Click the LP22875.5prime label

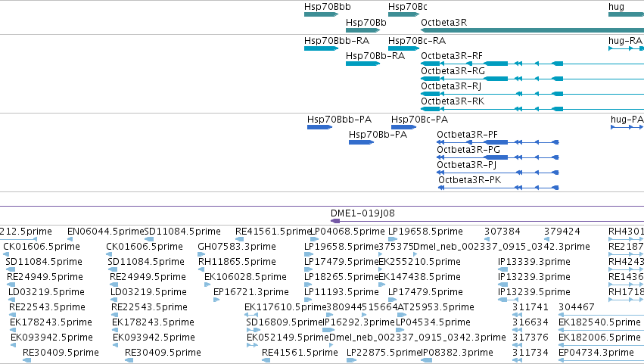click(384, 353)
